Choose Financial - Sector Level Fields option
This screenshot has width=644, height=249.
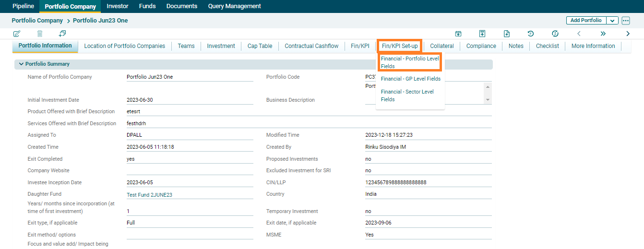(x=407, y=95)
